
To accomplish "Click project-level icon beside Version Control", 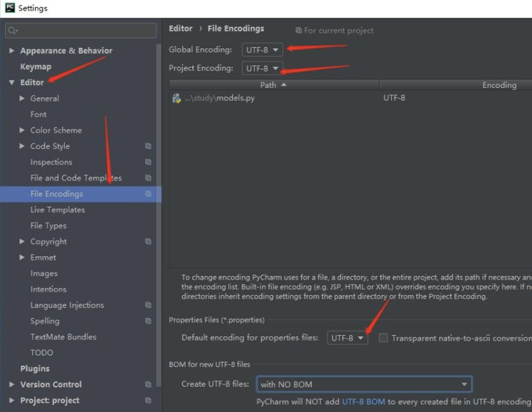I will 148,385.
